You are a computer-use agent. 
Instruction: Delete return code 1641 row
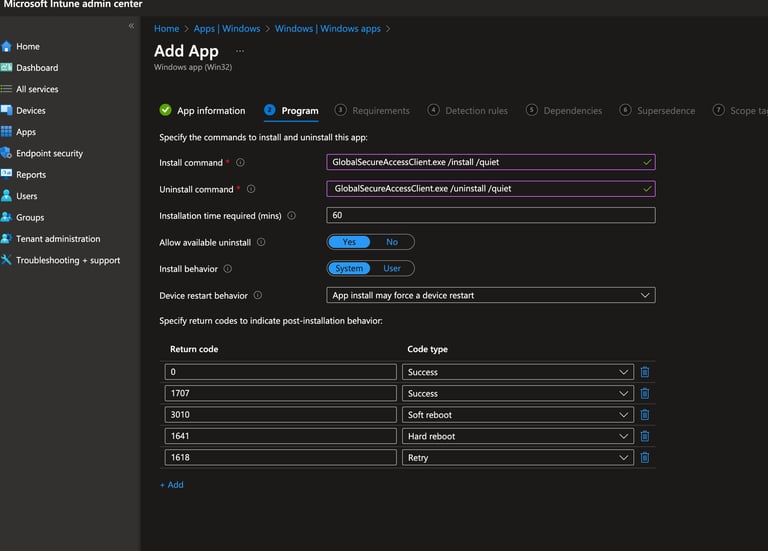tap(645, 436)
